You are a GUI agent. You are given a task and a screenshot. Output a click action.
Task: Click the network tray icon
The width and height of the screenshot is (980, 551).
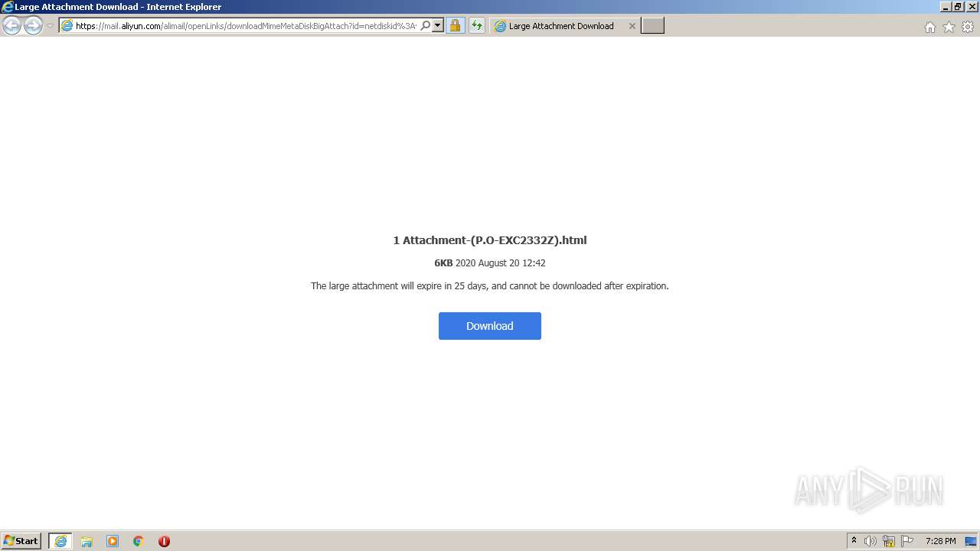[889, 541]
